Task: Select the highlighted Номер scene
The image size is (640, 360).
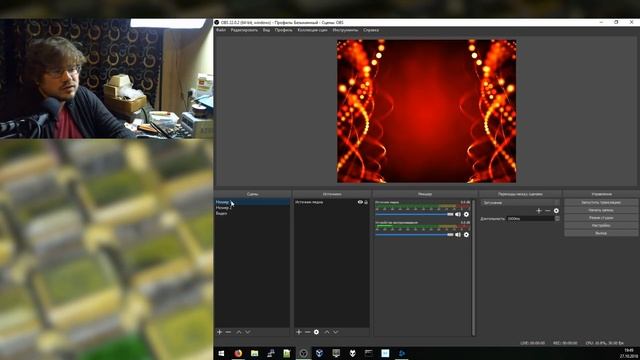Action: 252,202
